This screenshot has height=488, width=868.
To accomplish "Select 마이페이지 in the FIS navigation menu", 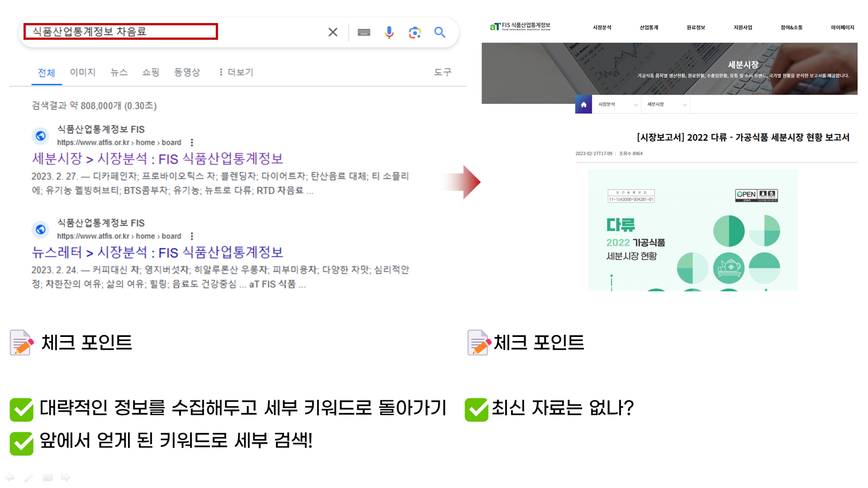I will click(x=842, y=28).
